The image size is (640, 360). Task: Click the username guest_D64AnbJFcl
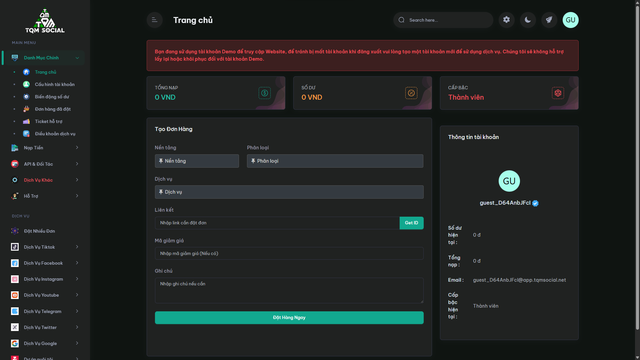coord(505,203)
